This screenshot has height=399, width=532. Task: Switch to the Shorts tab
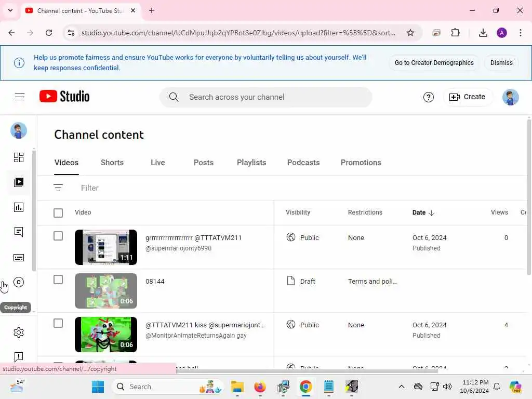tap(112, 163)
